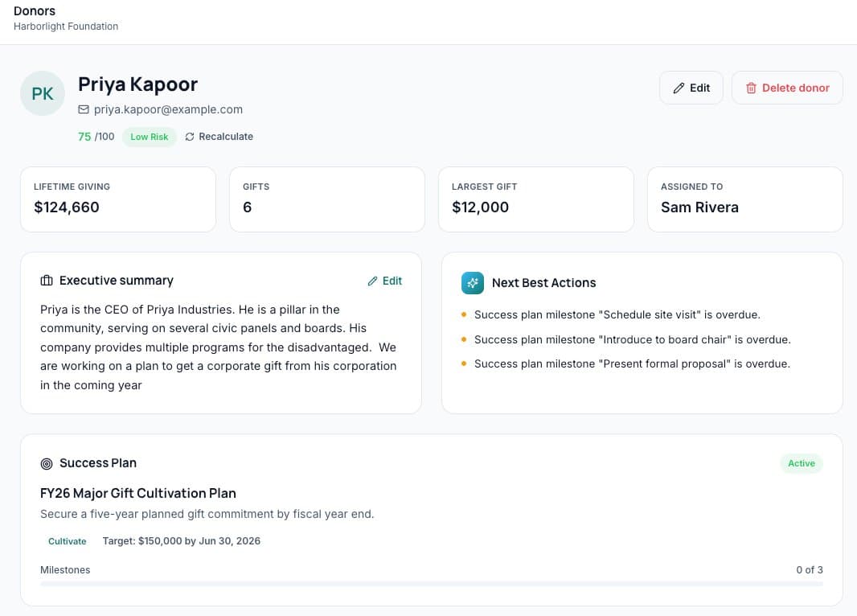Screen dimensions: 857x616
Task: Click the Milestones progress bar
Action: [431, 584]
